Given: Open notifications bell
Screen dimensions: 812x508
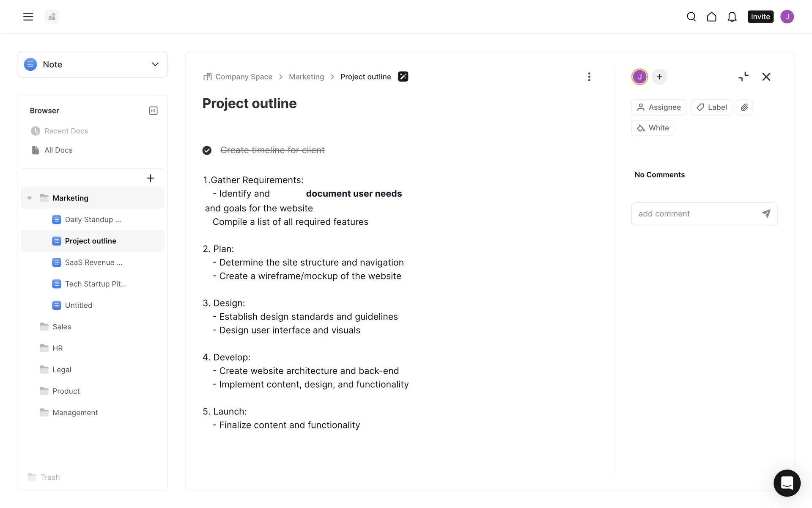Looking at the screenshot, I should 732,17.
